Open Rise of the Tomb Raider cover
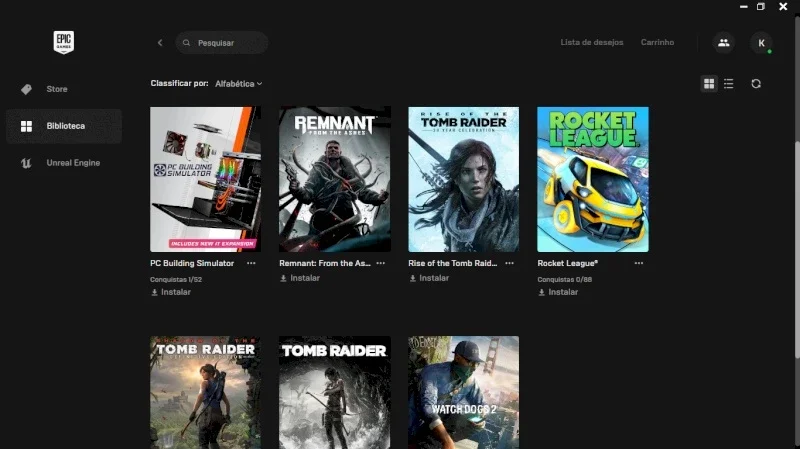 464,179
